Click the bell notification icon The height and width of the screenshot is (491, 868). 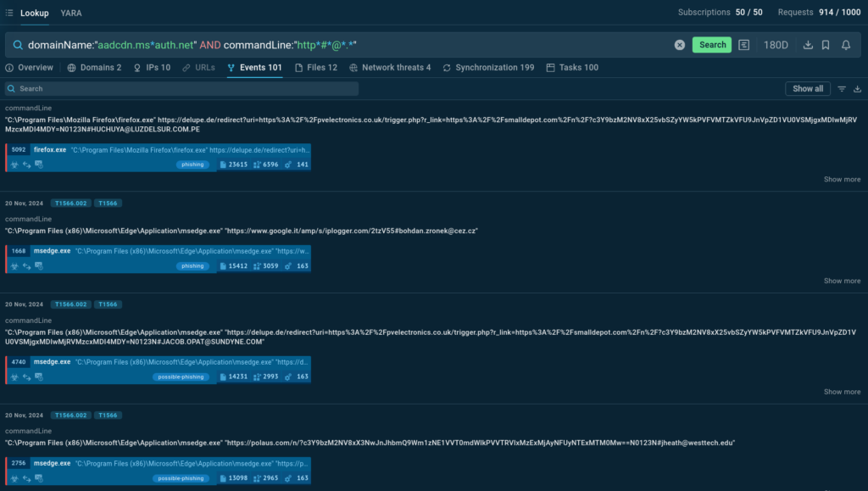846,45
